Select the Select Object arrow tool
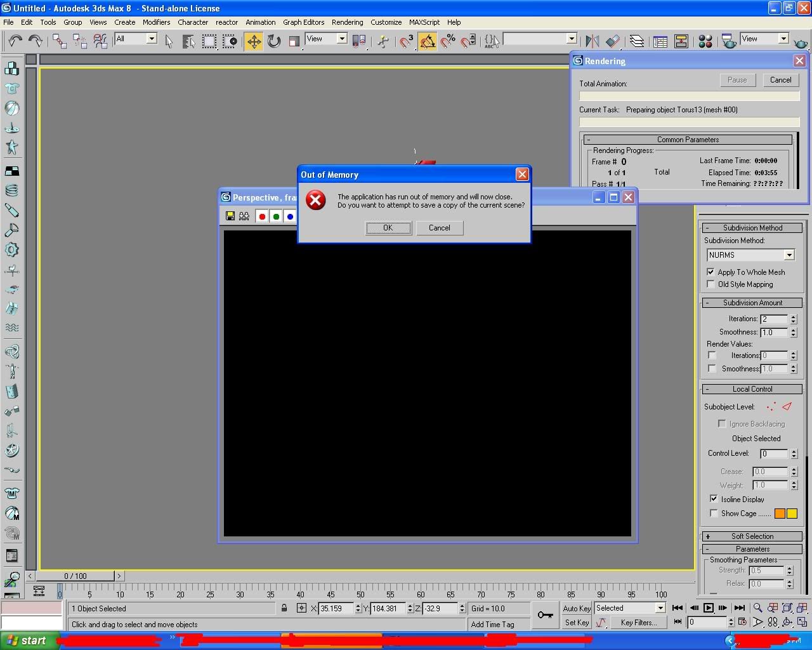 coord(169,41)
